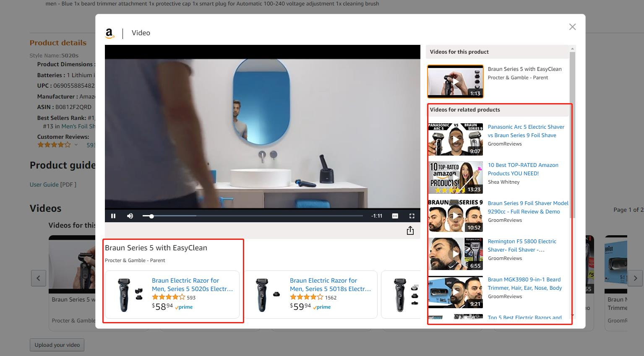The width and height of the screenshot is (644, 356).
Task: Click the share video icon
Action: [x=410, y=231]
